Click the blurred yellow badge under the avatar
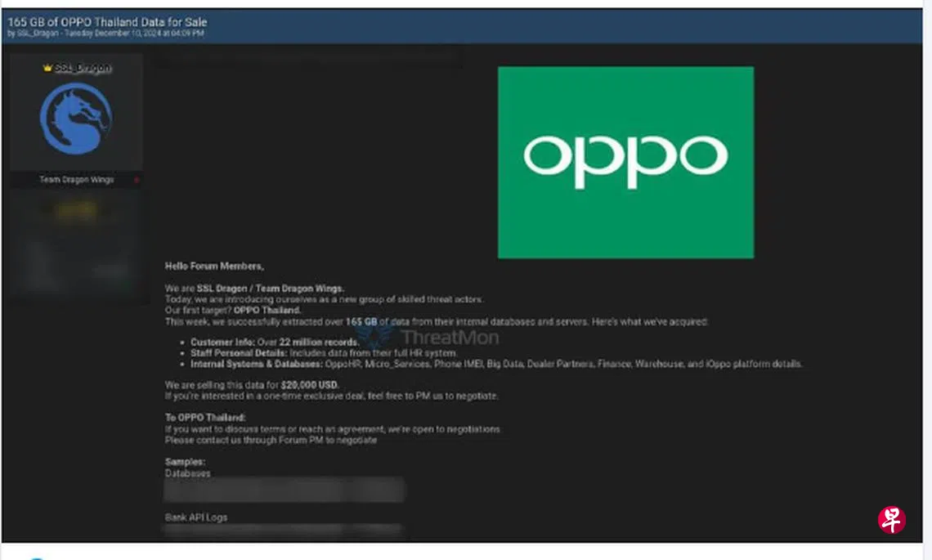The height and width of the screenshot is (560, 932). pyautogui.click(x=76, y=211)
